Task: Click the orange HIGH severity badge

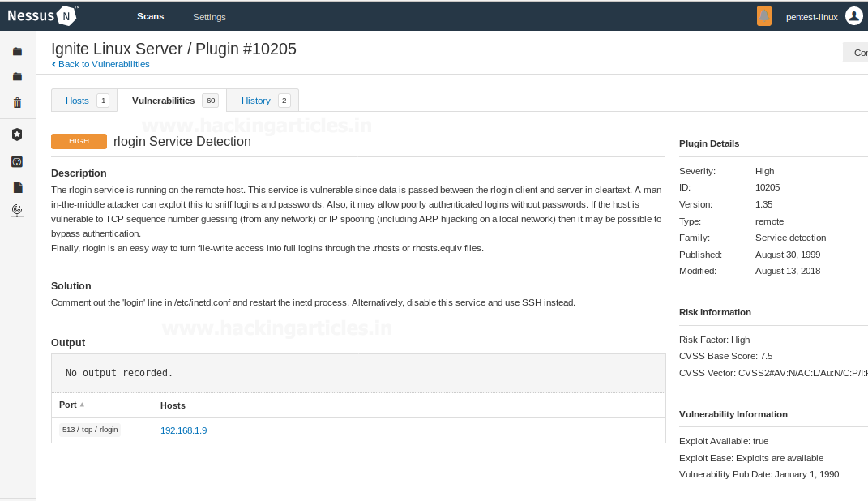Action: (x=79, y=141)
